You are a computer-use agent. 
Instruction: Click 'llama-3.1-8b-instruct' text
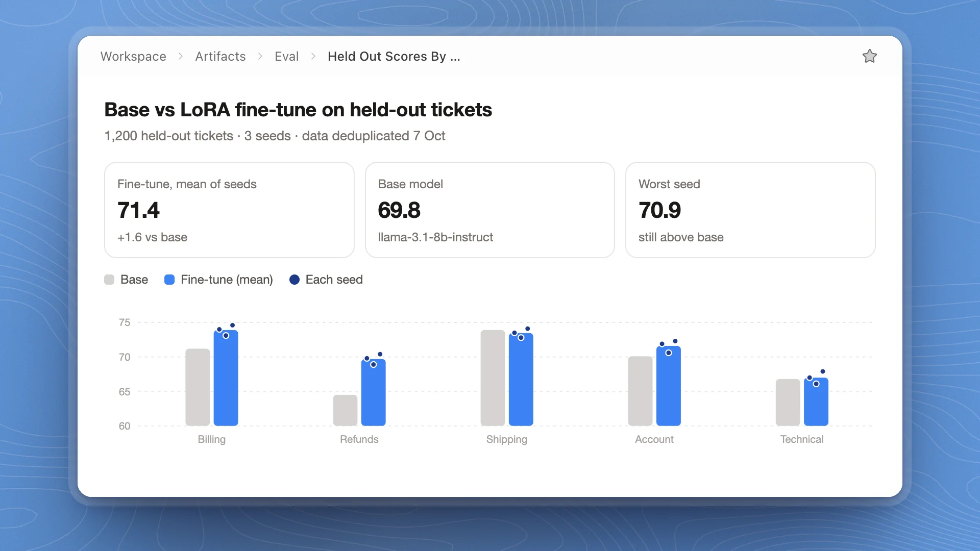coord(435,237)
